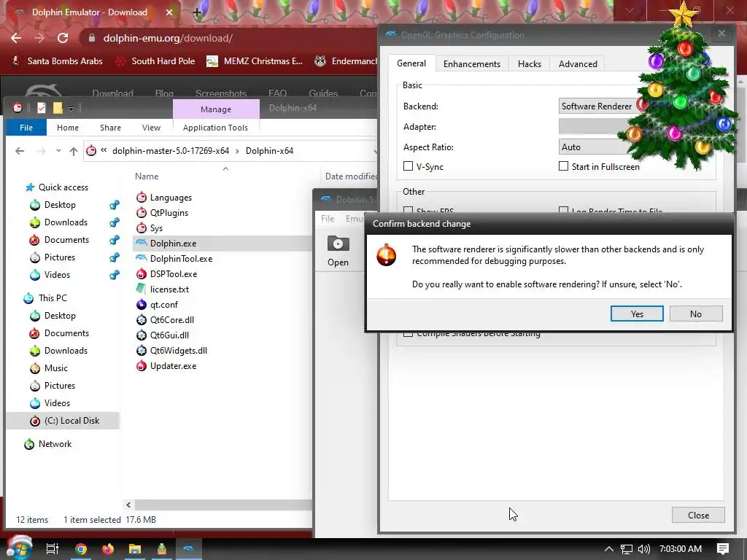Open the View ribbon tab in Explorer
Screen dimensions: 747x560
151,128
